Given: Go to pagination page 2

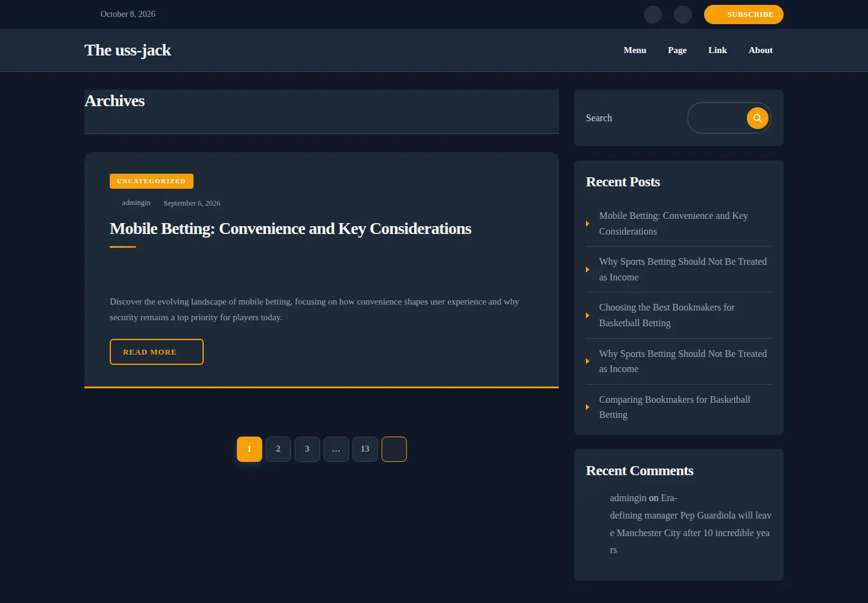Looking at the screenshot, I should coord(278,449).
